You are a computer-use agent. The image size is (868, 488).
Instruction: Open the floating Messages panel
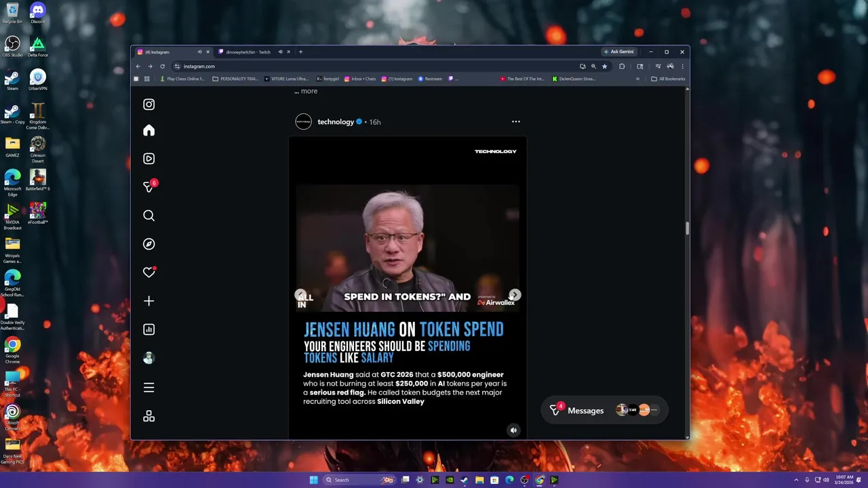coord(605,410)
